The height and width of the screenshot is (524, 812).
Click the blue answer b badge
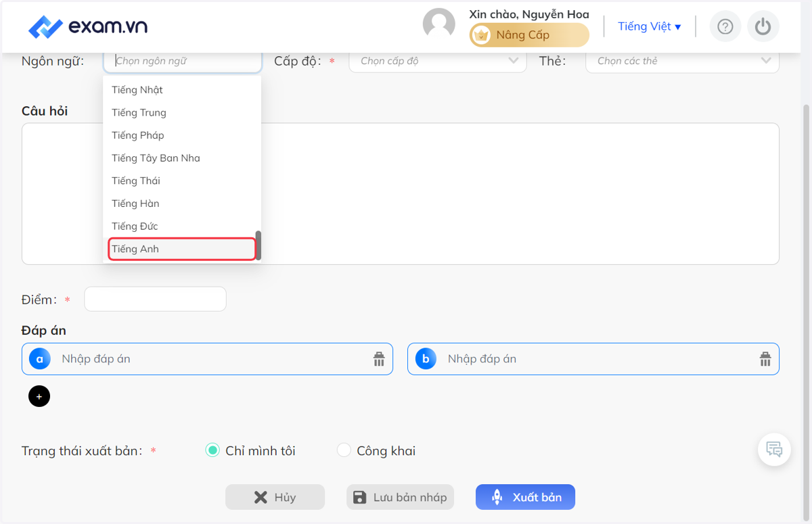click(426, 359)
